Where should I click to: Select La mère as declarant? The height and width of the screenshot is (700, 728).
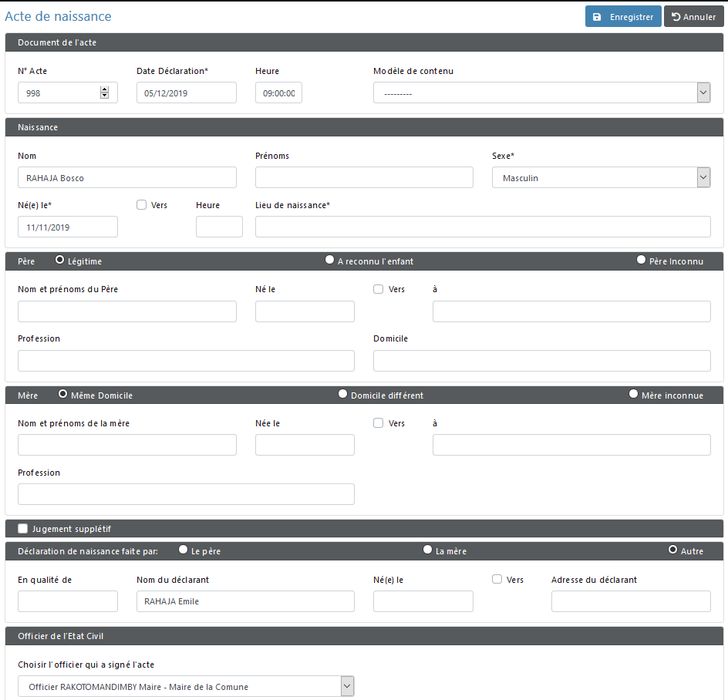[x=427, y=550]
